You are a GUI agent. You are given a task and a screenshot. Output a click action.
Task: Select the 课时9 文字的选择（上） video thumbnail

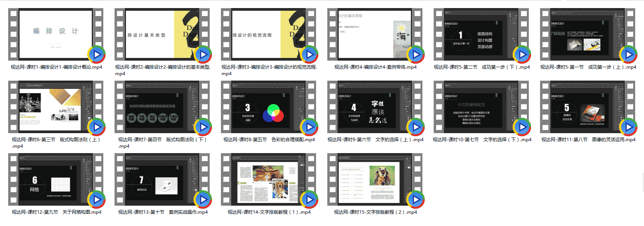(375, 107)
